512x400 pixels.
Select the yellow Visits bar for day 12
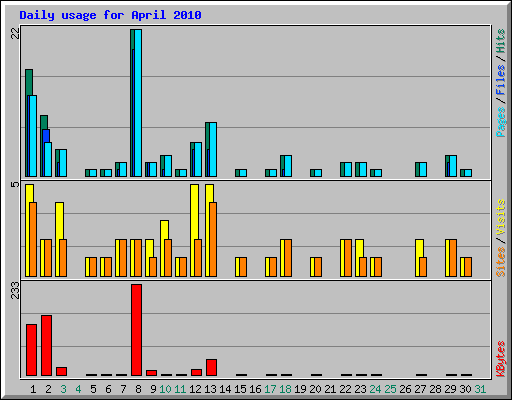point(194,212)
